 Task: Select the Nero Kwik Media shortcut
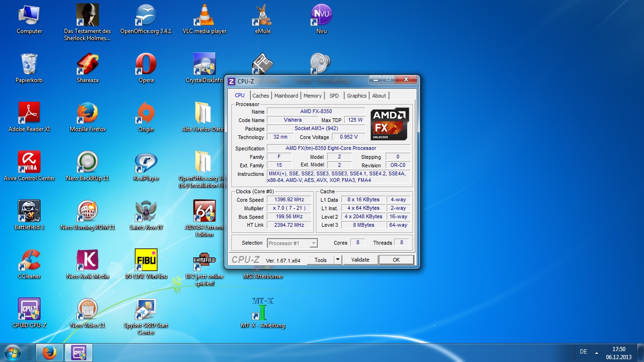[88, 265]
